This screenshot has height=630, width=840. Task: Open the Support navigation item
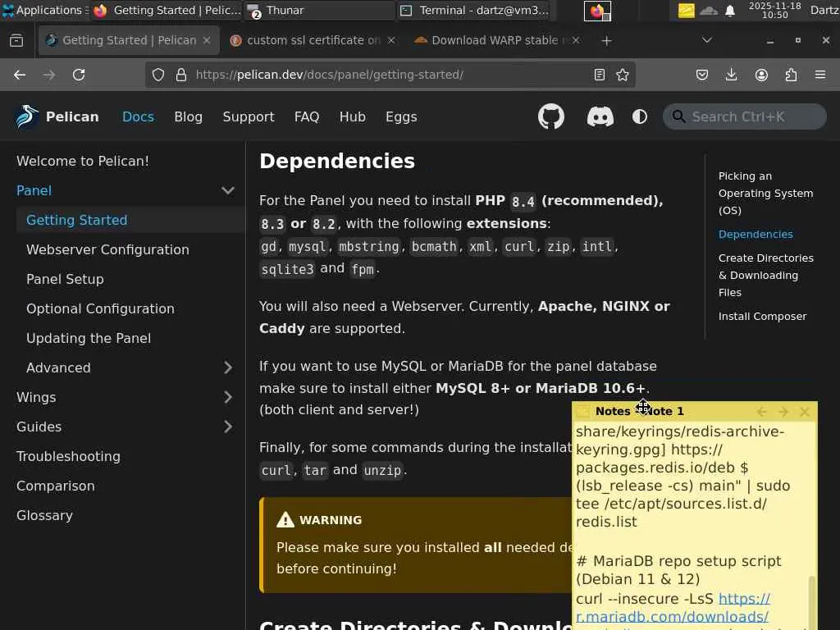point(249,116)
